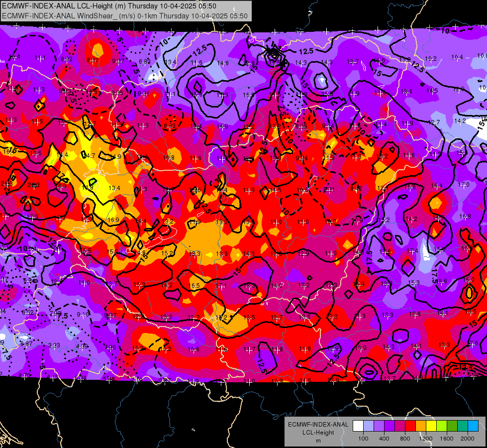Click the red legend swatch
This screenshot has width=487, height=448.
pos(410,426)
